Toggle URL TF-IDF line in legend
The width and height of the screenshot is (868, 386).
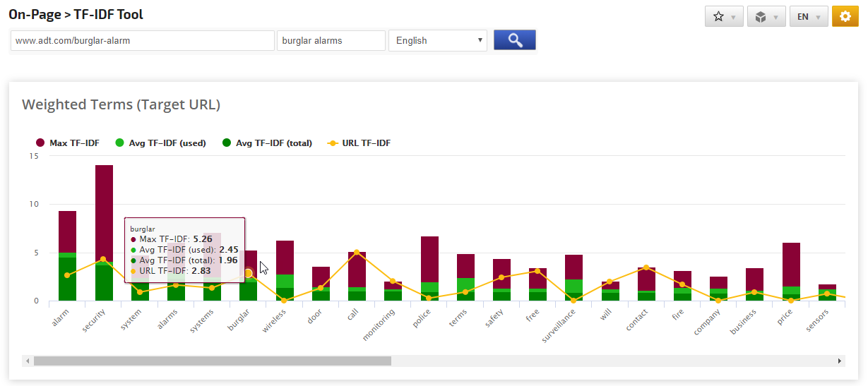point(359,143)
